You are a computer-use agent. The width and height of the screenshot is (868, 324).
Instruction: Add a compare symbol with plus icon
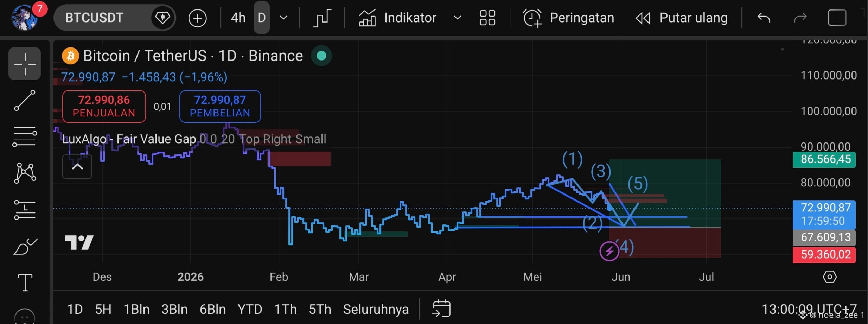pos(197,18)
